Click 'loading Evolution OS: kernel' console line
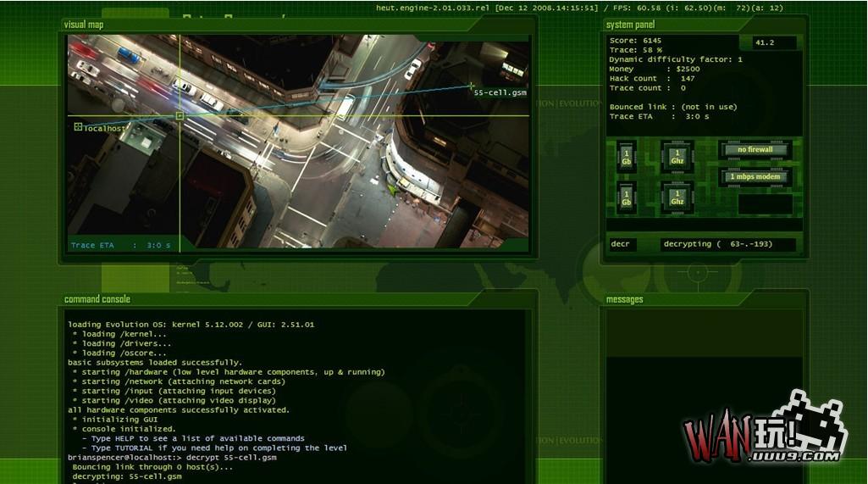 coord(191,325)
